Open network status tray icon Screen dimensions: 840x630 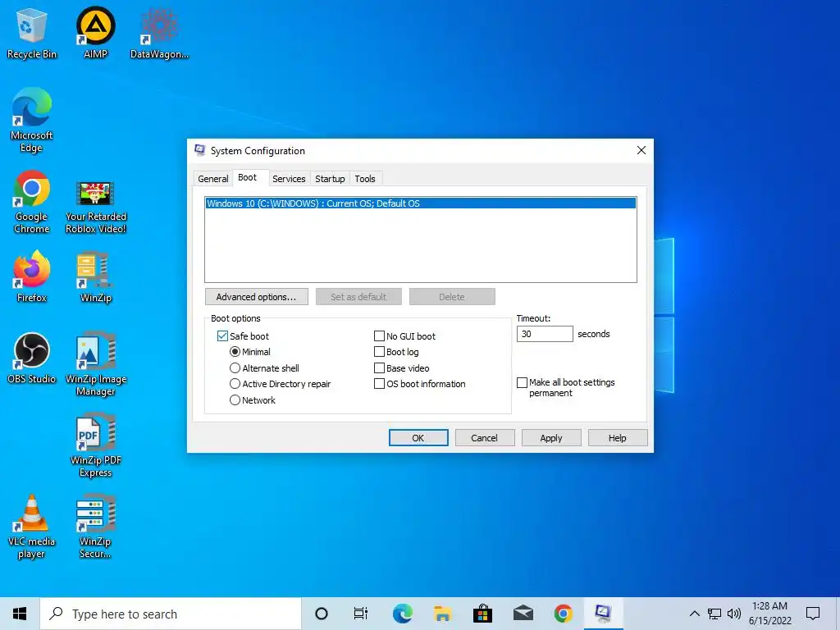click(x=714, y=614)
